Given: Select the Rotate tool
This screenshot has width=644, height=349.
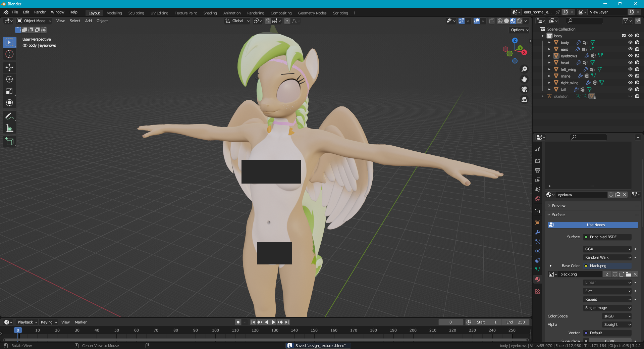Looking at the screenshot, I should coord(9,79).
